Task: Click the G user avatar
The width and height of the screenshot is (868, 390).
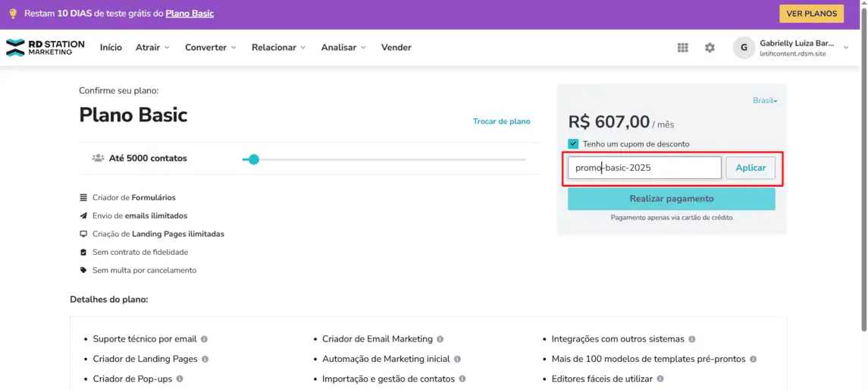Action: (744, 48)
